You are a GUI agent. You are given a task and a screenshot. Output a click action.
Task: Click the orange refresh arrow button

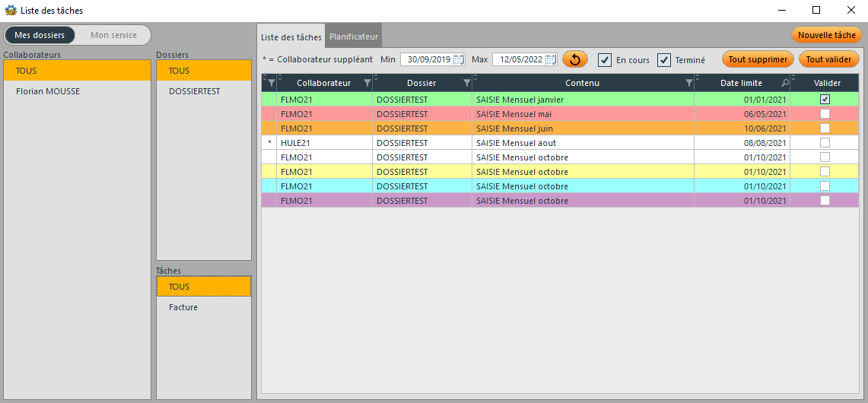point(575,59)
